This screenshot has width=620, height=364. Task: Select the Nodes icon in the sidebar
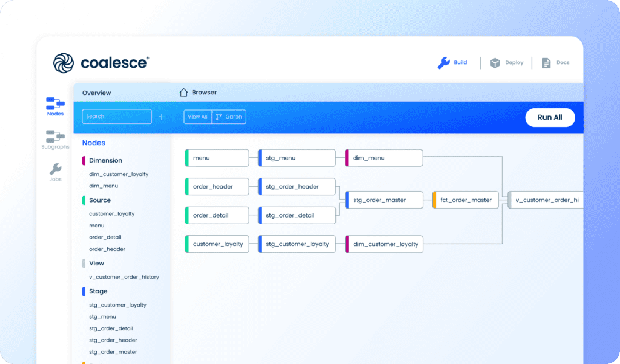(54, 104)
